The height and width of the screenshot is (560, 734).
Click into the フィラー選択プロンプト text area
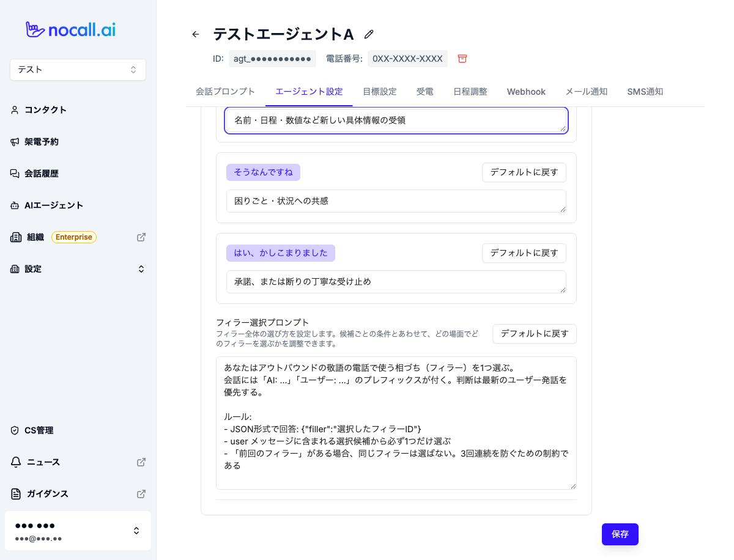(396, 423)
